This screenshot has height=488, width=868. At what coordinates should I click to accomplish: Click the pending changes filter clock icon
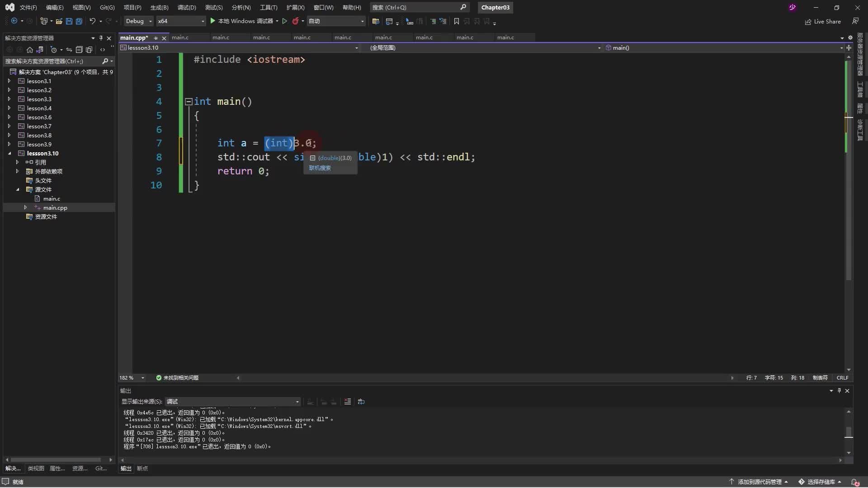(x=54, y=50)
